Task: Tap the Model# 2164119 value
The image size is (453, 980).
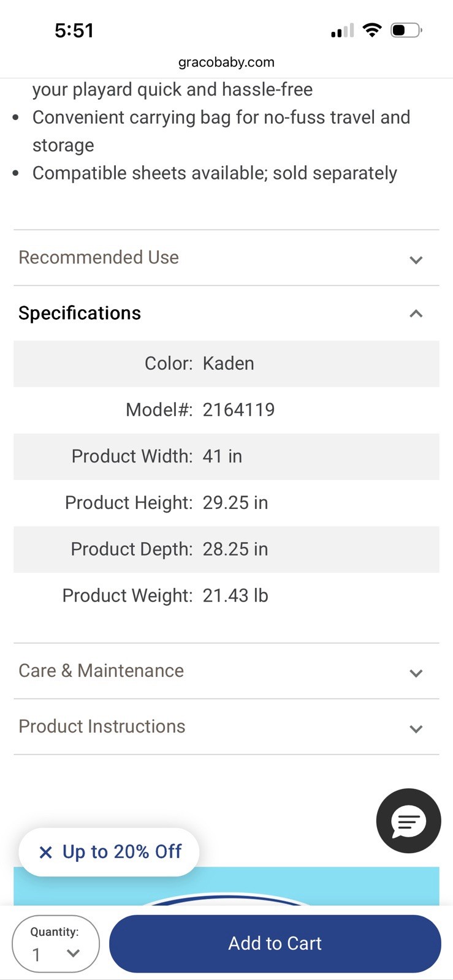Action: tap(238, 410)
